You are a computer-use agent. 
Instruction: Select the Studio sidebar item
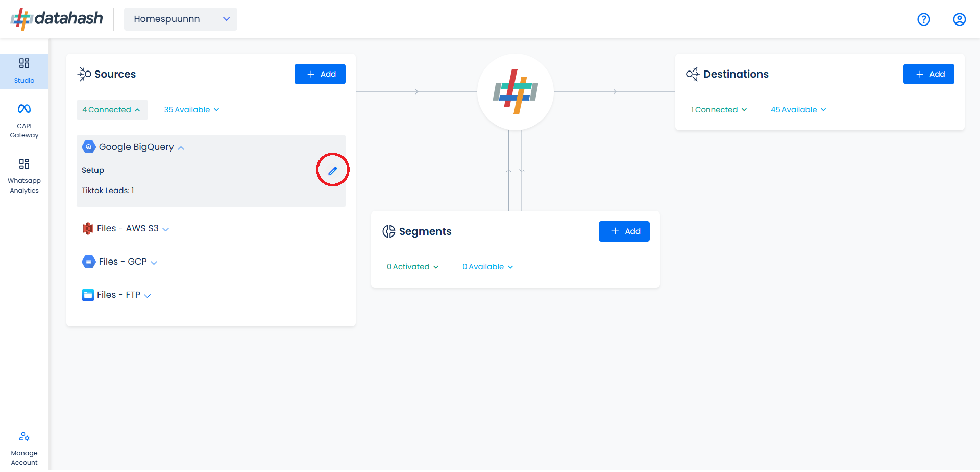(24, 71)
